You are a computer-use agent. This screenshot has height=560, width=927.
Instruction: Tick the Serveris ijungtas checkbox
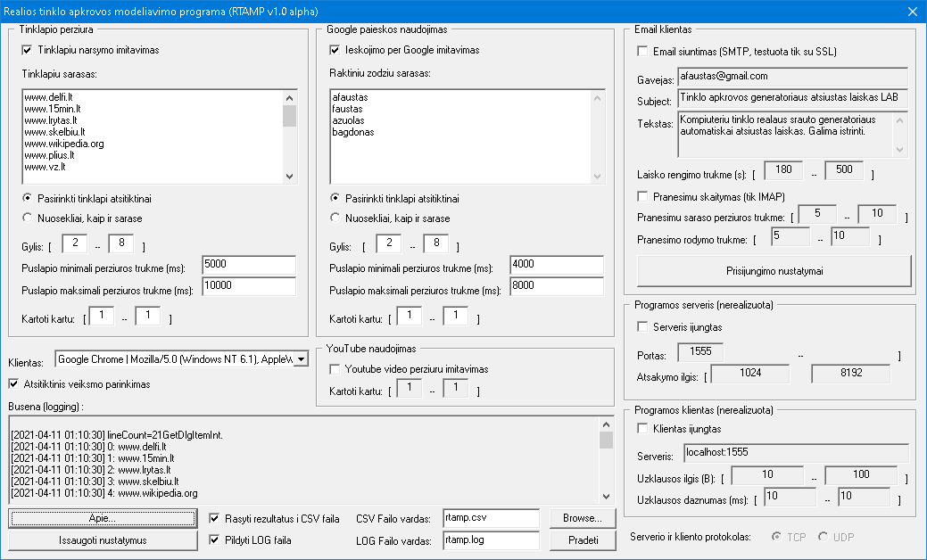tap(642, 326)
